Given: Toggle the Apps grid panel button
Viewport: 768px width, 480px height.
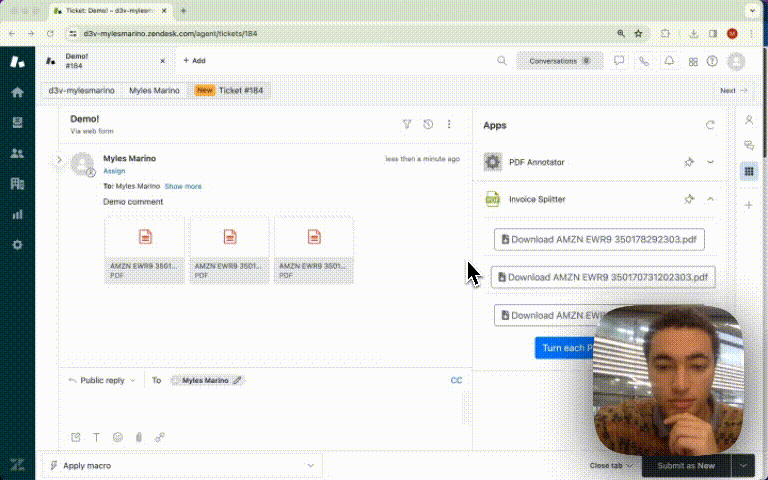Looking at the screenshot, I should (748, 172).
